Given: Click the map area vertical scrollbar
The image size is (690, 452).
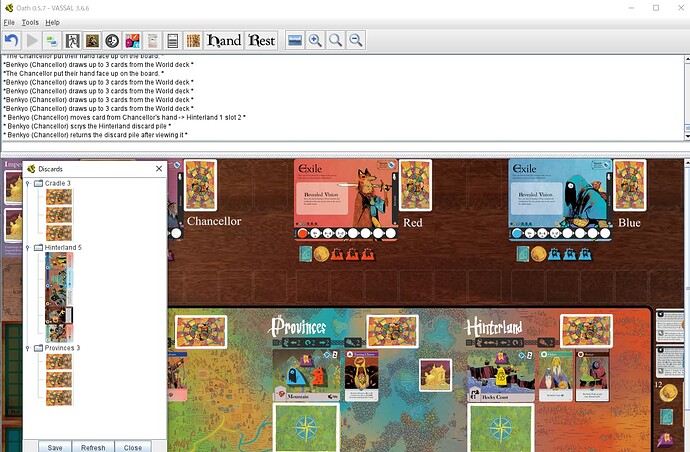Looking at the screenshot, I should point(687,305).
